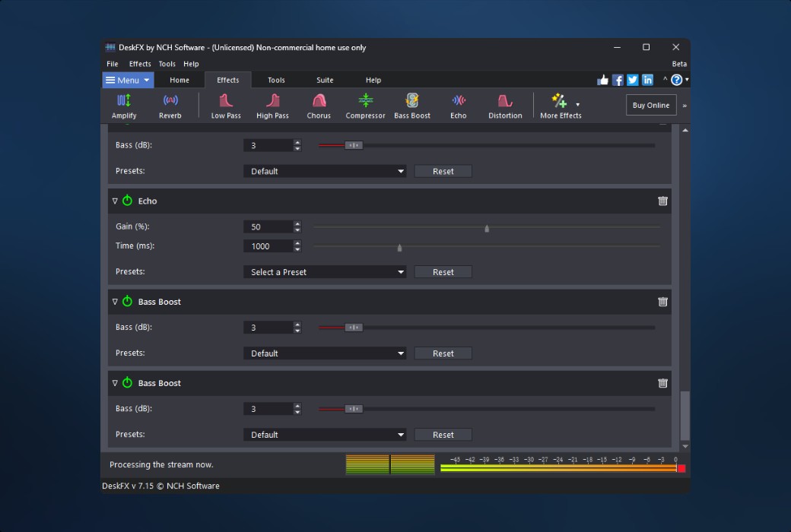Disable the middle Bass Boost power toggle
Viewport: 791px width, 532px height.
[127, 302]
